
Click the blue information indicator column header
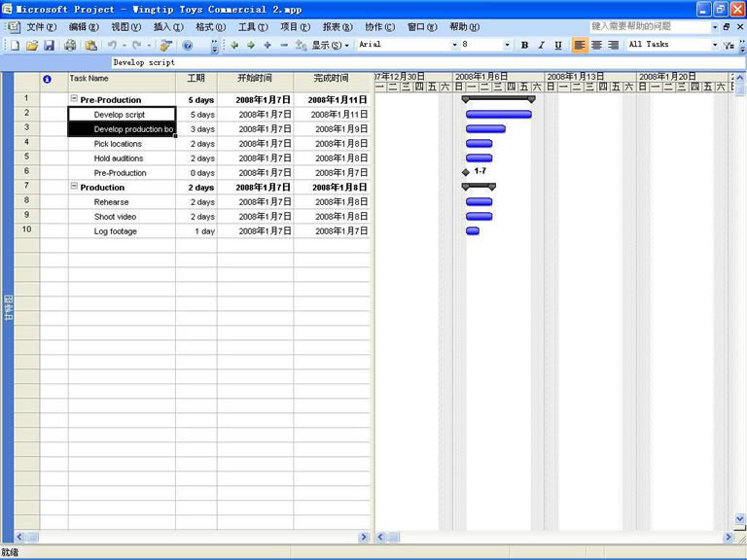click(x=47, y=79)
